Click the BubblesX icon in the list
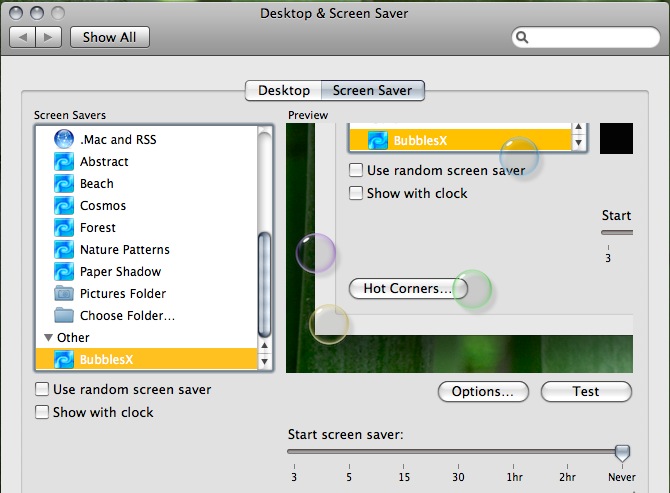Screen dimensions: 670x493 (x=64, y=359)
